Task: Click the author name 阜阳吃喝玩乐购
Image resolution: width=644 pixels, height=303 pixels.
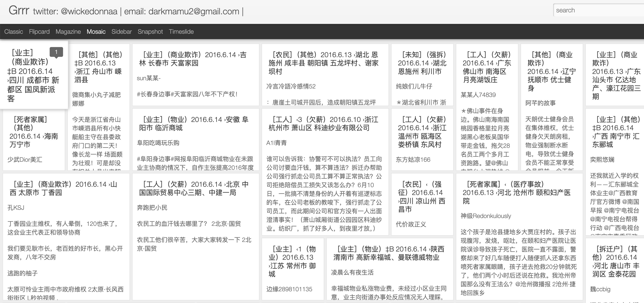Action: tap(158, 143)
